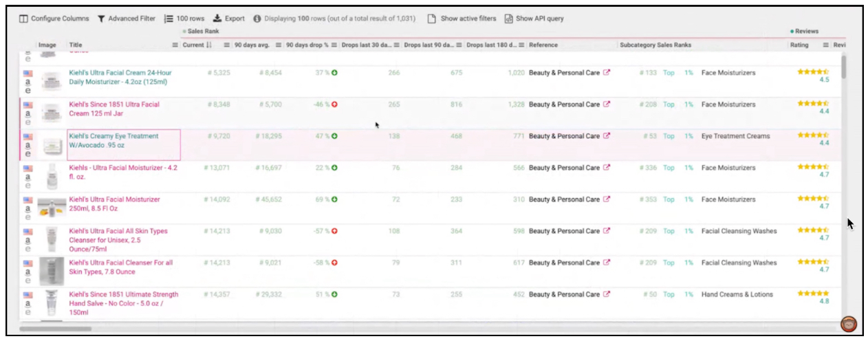Click thumbnail of Ultra Facial Moisturizer 250ml

(x=52, y=208)
